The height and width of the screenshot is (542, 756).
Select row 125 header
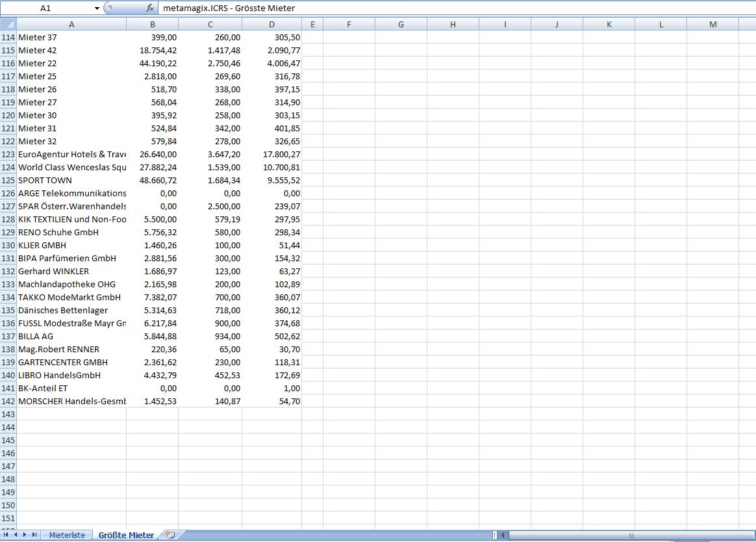(x=8, y=180)
